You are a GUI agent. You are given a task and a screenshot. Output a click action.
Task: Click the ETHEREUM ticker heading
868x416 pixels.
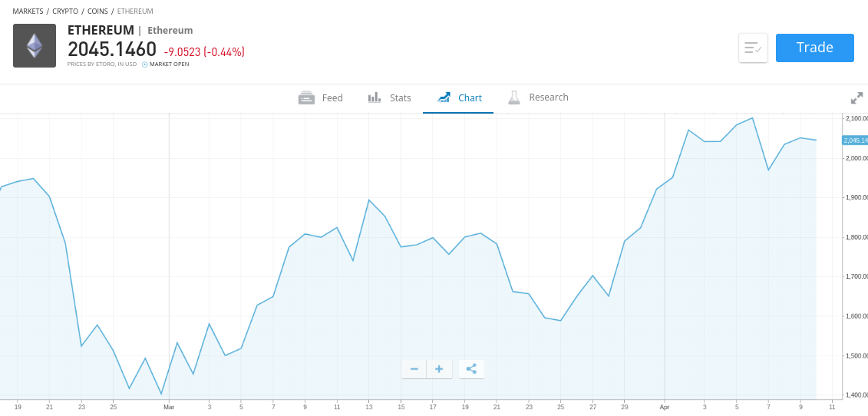[x=101, y=30]
